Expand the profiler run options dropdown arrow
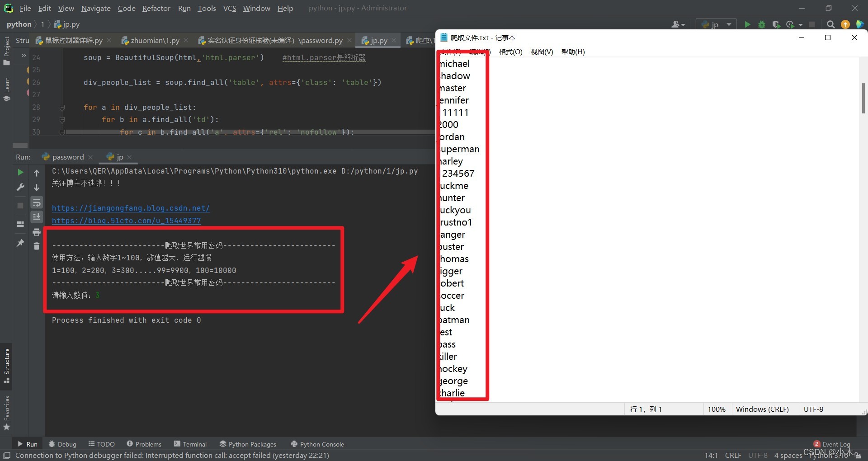Viewport: 868px width, 461px height. point(801,25)
